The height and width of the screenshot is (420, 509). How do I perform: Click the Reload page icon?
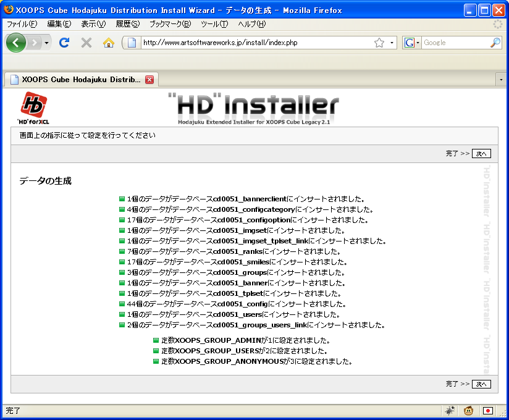pyautogui.click(x=64, y=43)
